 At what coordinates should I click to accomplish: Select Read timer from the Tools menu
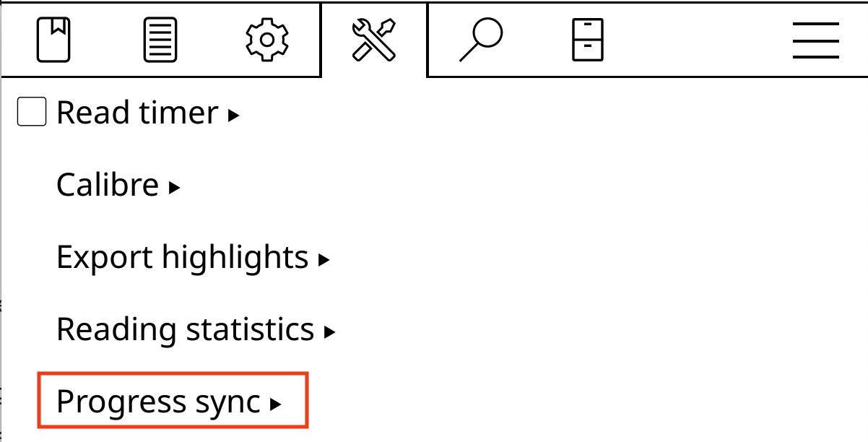(x=137, y=112)
